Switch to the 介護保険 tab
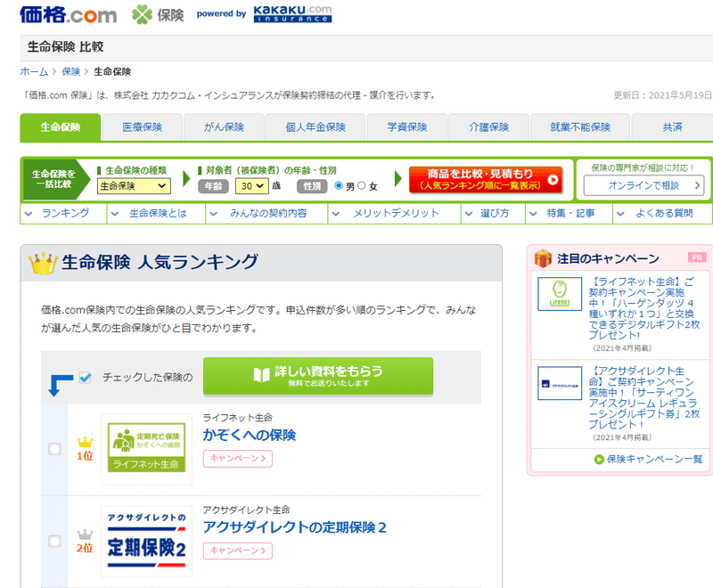Viewport: 713px width, 588px height. tap(488, 127)
